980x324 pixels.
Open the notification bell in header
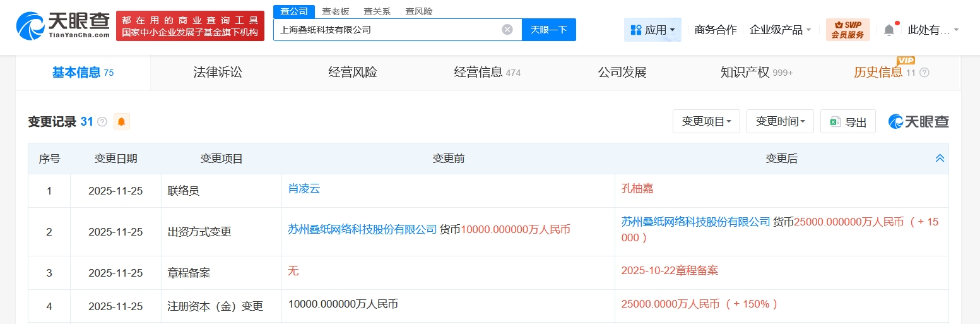click(889, 30)
